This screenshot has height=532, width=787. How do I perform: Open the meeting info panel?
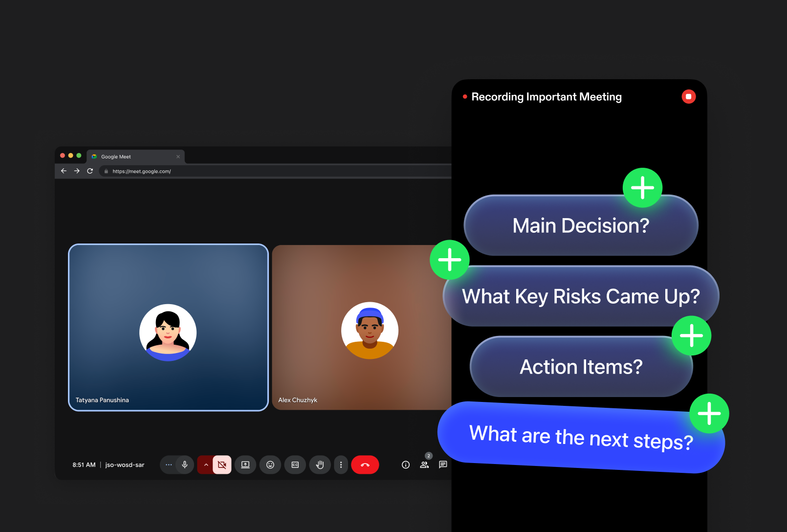pyautogui.click(x=405, y=465)
